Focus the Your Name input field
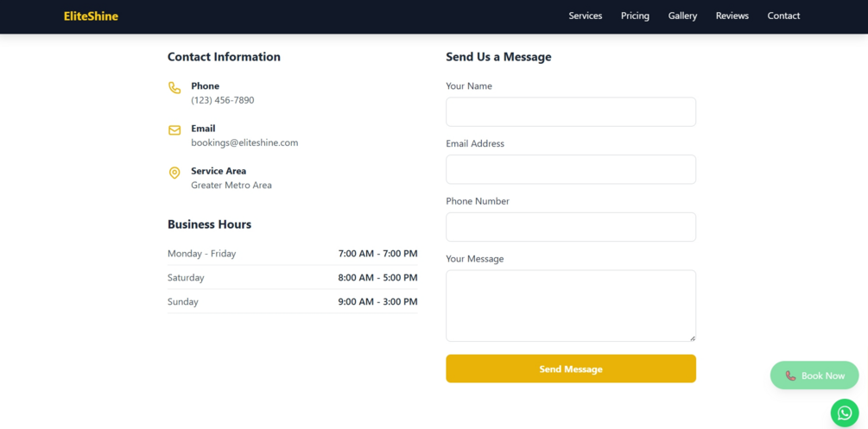The width and height of the screenshot is (868, 429). click(x=570, y=112)
